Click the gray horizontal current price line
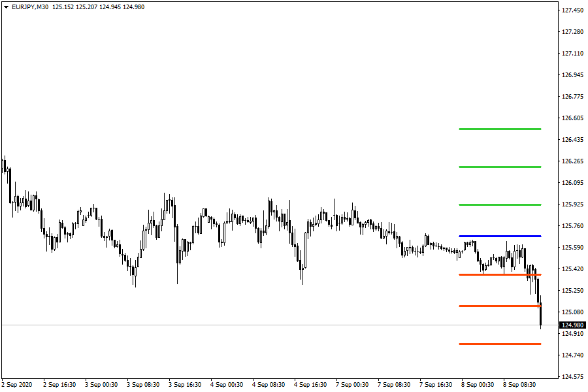 [261, 325]
